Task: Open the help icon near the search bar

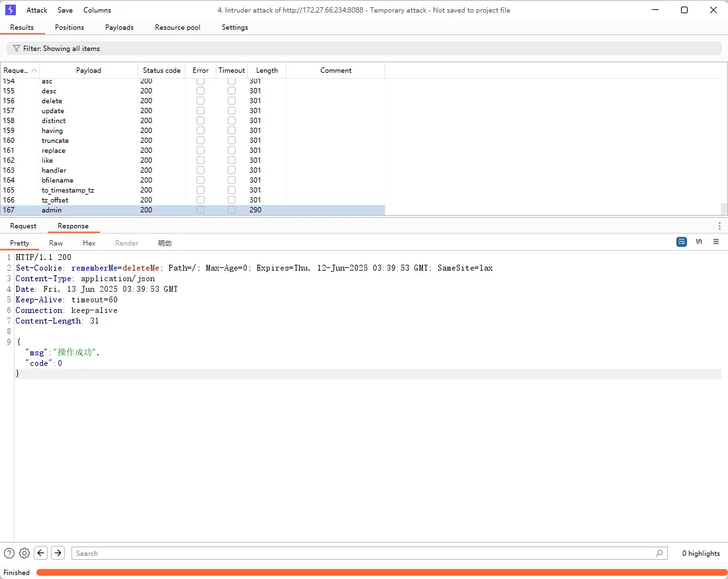Action: (x=8, y=553)
